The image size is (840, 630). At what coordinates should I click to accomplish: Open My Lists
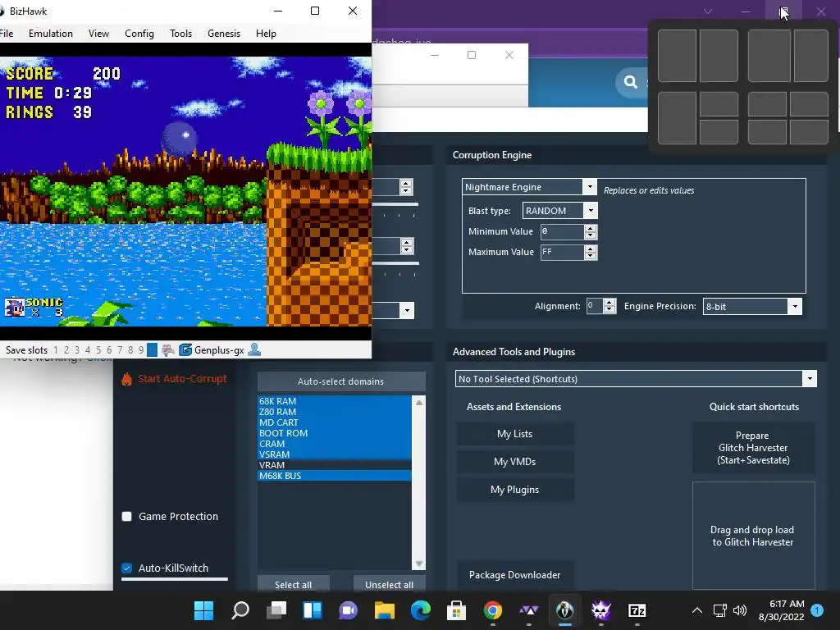pos(515,434)
